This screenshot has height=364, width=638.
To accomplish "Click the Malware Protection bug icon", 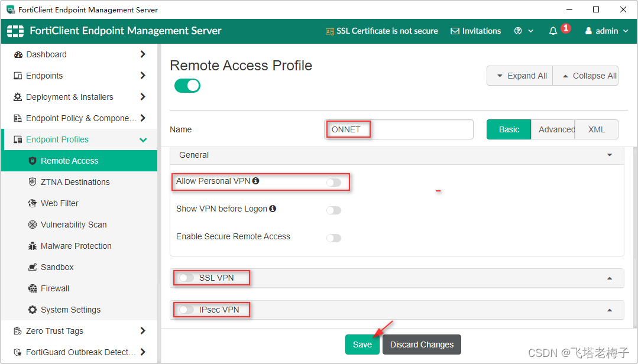I will click(33, 246).
